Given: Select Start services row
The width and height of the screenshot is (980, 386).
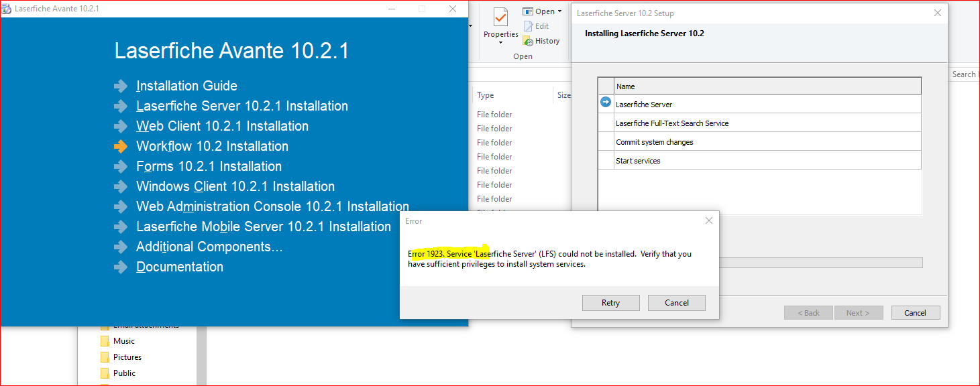Looking at the screenshot, I should [759, 160].
